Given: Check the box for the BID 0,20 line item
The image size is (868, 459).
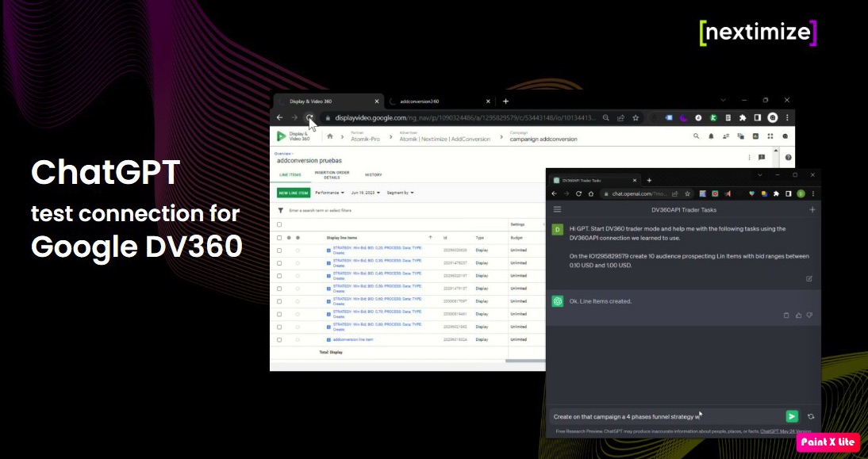Looking at the screenshot, I should [x=279, y=251].
